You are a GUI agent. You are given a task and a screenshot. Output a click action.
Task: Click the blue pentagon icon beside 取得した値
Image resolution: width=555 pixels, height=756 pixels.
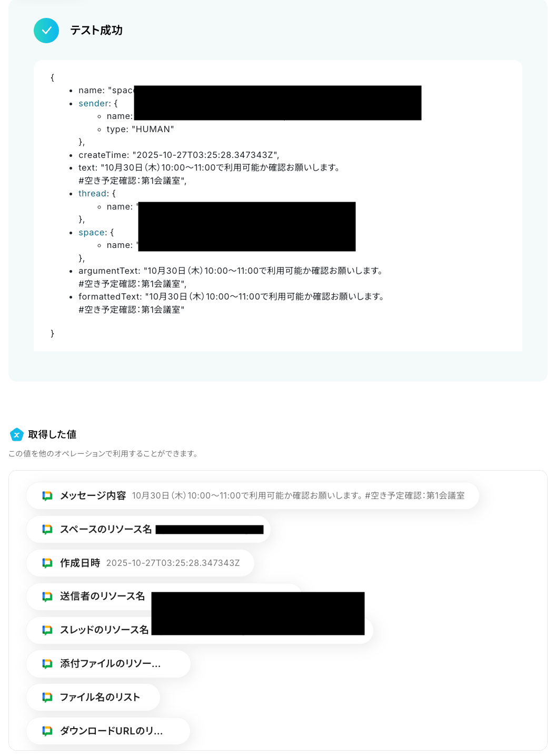click(17, 434)
